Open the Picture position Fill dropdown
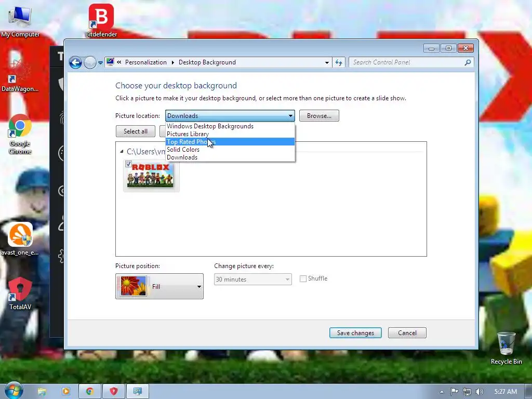 (159, 286)
